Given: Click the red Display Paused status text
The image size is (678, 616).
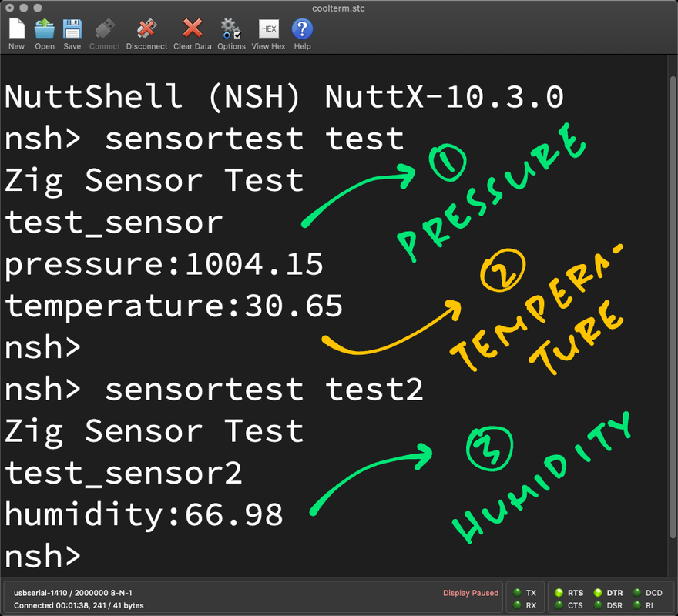Looking at the screenshot, I should coord(470,593).
